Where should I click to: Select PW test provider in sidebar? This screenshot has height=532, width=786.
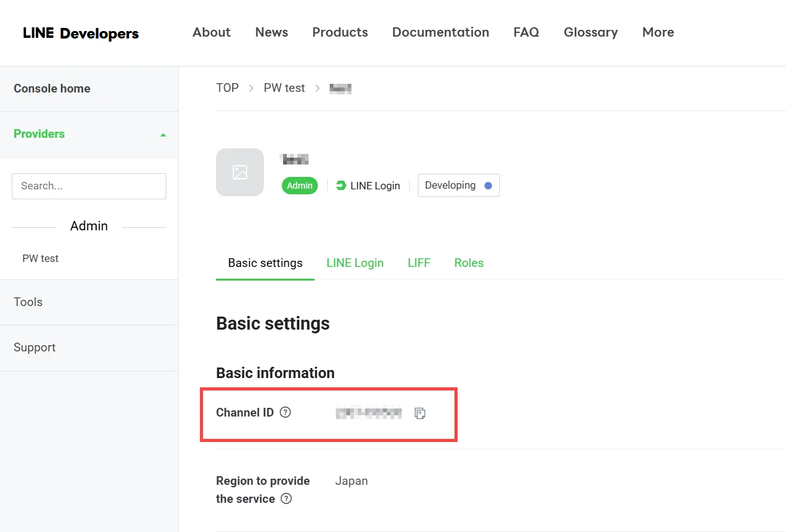point(40,258)
